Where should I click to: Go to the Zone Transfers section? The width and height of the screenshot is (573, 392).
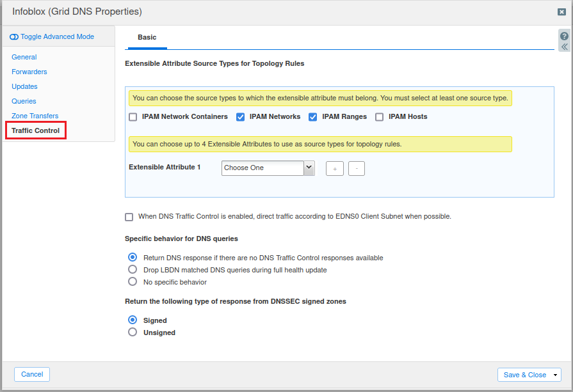point(35,116)
